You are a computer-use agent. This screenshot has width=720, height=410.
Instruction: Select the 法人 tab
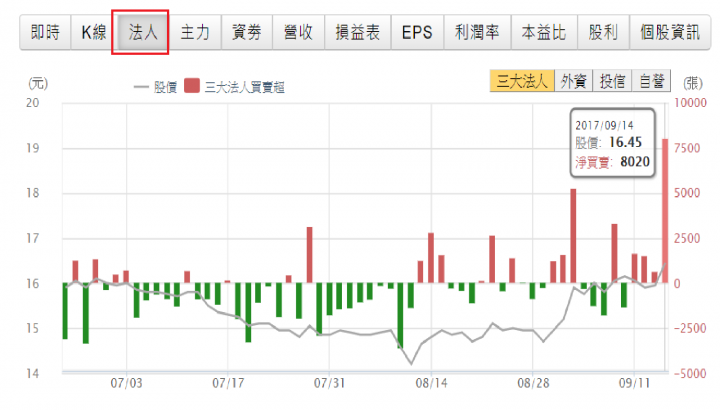click(x=143, y=32)
